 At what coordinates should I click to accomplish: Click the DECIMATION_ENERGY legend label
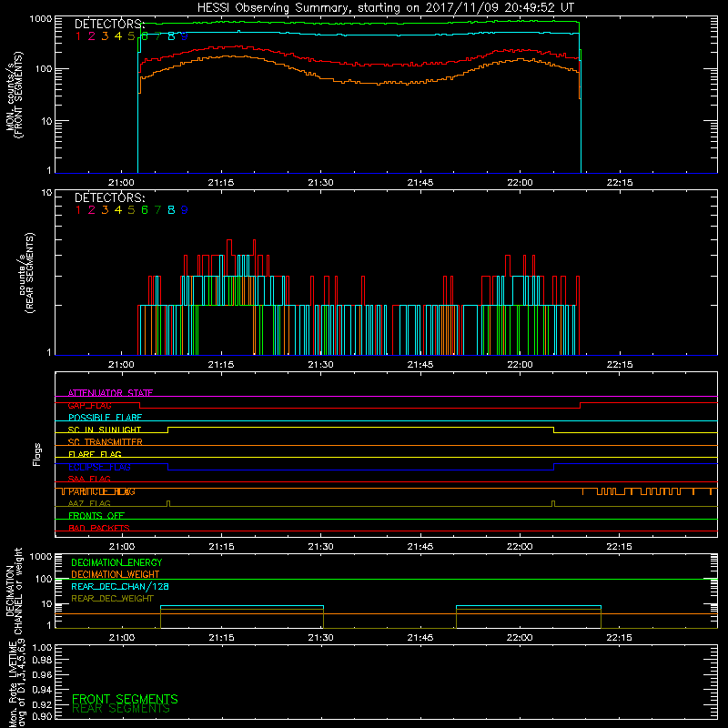click(116, 562)
